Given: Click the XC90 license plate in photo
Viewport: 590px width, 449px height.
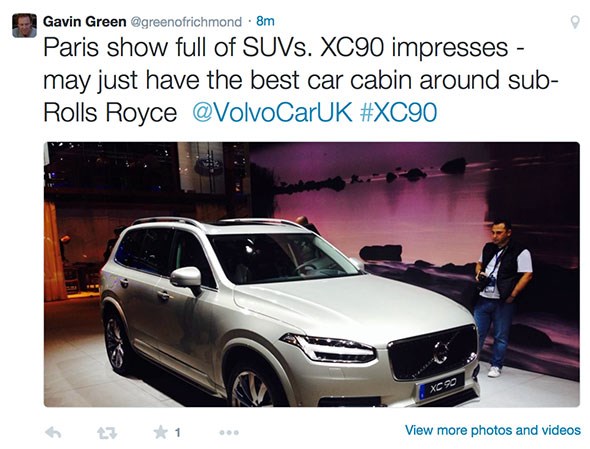Looking at the screenshot, I should [x=442, y=385].
